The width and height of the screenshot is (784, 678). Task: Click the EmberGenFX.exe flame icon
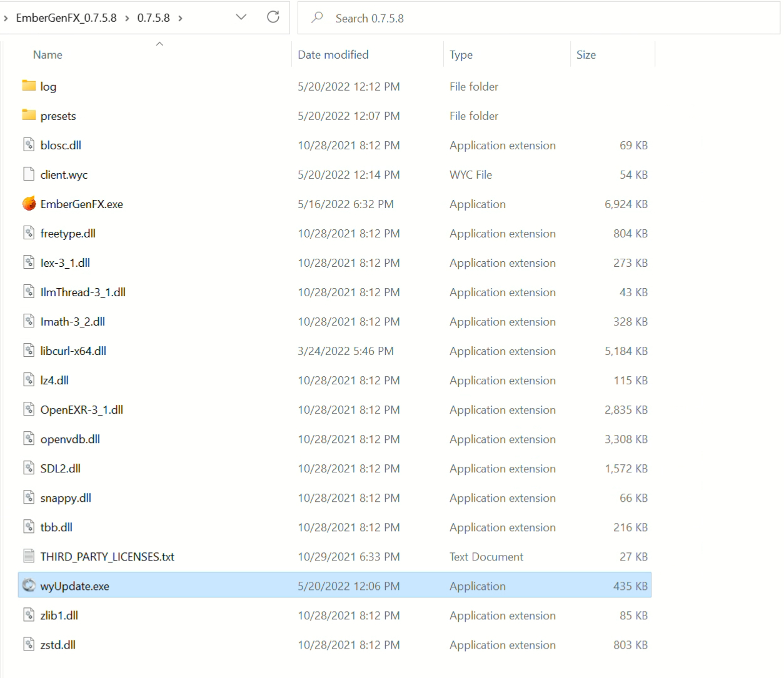coord(29,204)
